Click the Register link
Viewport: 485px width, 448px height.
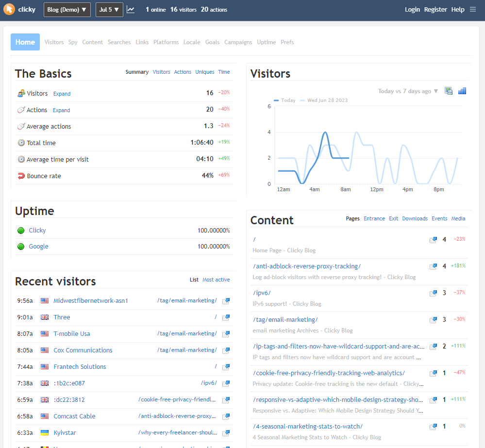[x=435, y=10]
